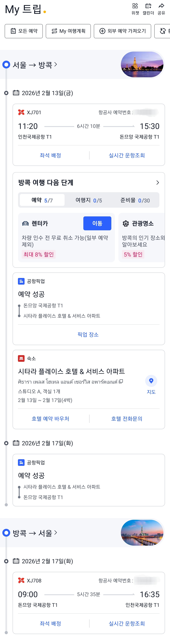Viewport: 170px width, 644px height.
Task: Tap the 지도 map pin icon
Action: tap(151, 381)
